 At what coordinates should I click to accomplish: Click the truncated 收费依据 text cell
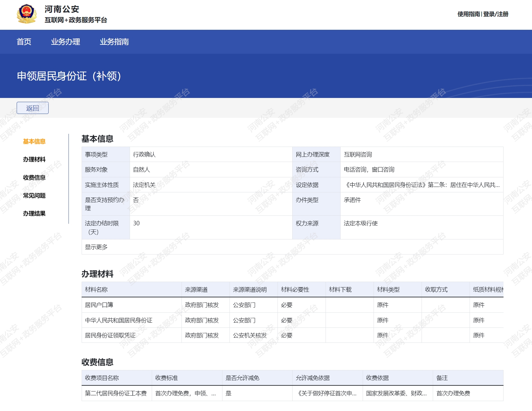(x=396, y=393)
